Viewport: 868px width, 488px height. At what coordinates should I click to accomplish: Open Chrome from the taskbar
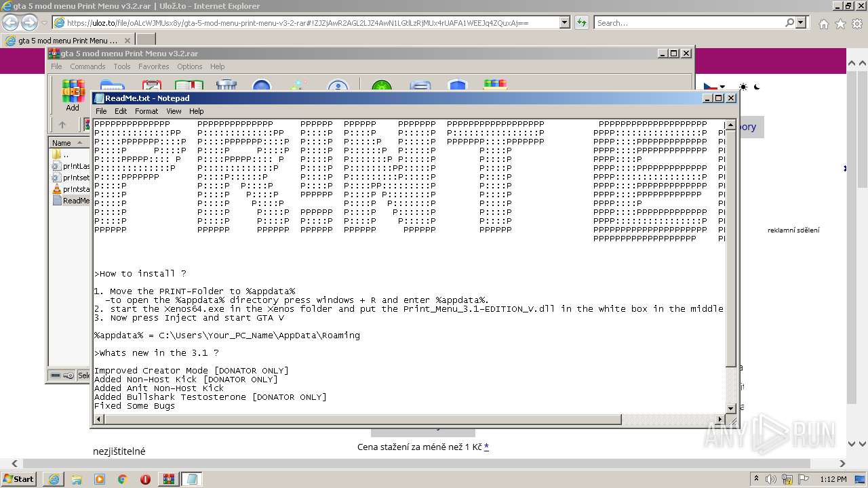[122, 479]
